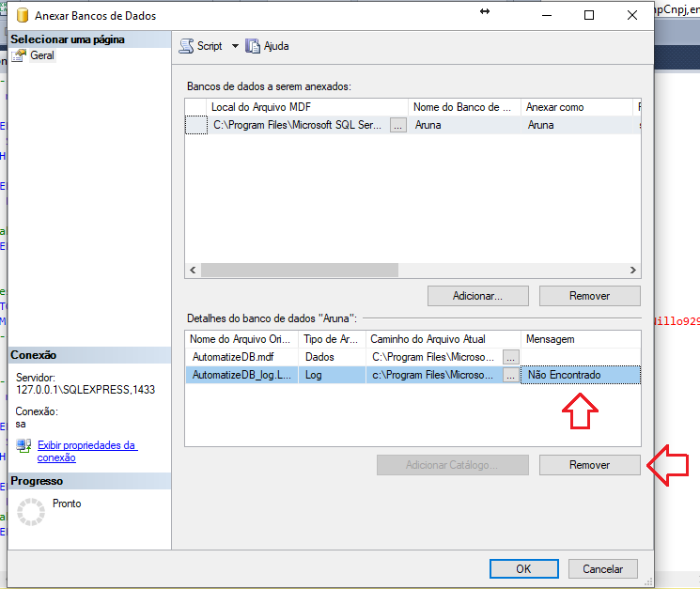
Task: Click 'Mensagem' column header
Action: coord(581,339)
